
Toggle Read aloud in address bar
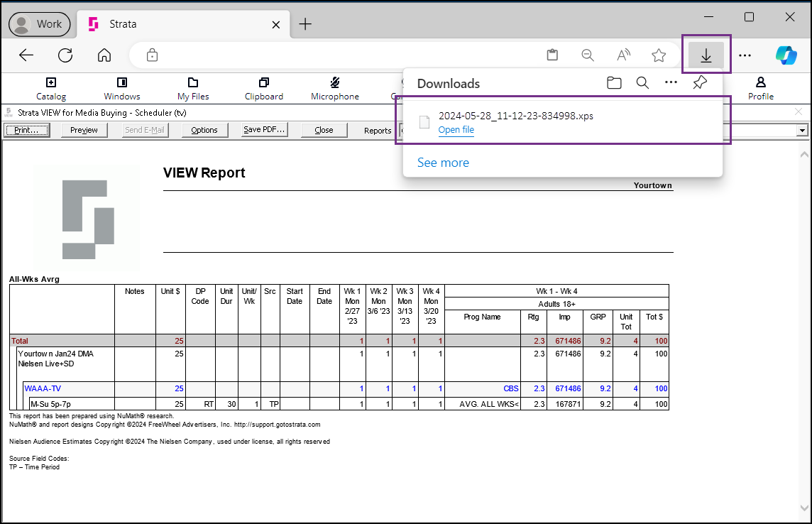tap(623, 55)
